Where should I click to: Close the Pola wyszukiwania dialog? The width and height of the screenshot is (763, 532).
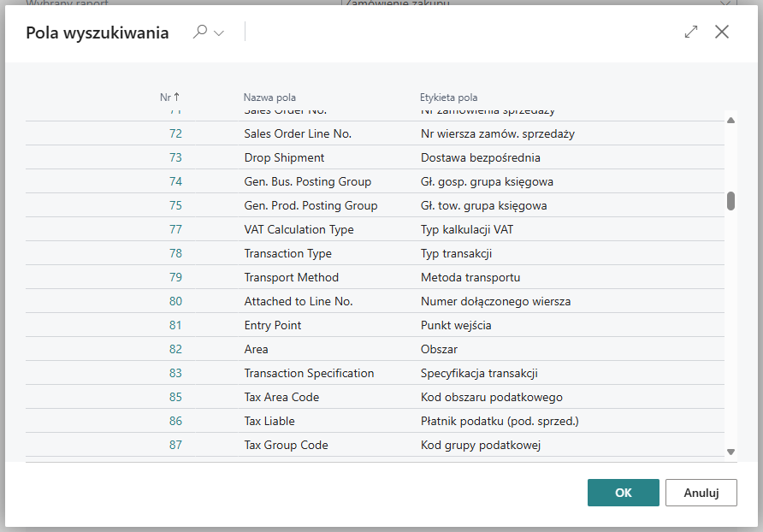pyautogui.click(x=722, y=32)
